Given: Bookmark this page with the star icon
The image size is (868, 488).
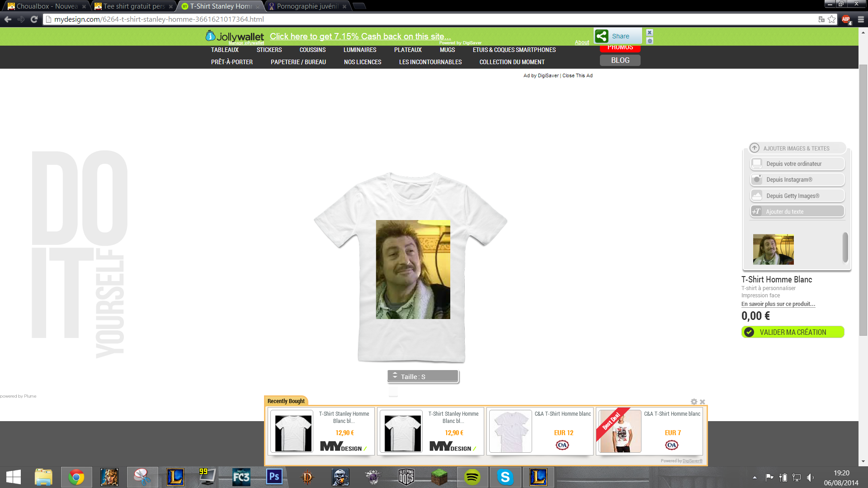Looking at the screenshot, I should click(x=832, y=19).
